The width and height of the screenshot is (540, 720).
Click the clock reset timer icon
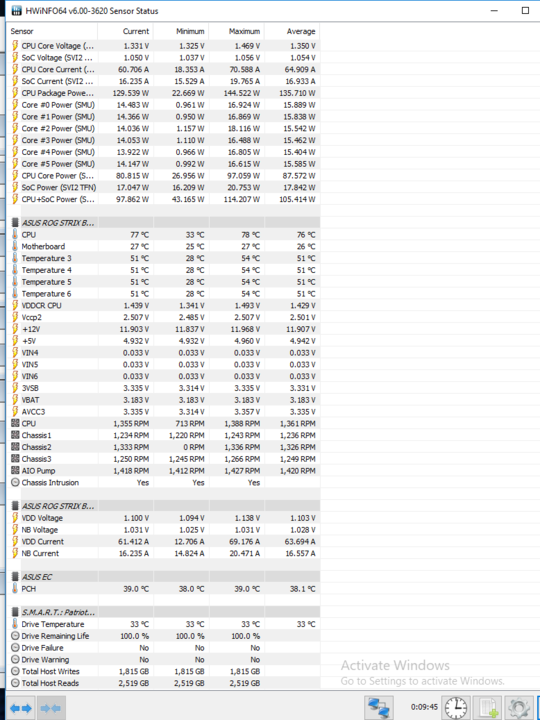[456, 708]
